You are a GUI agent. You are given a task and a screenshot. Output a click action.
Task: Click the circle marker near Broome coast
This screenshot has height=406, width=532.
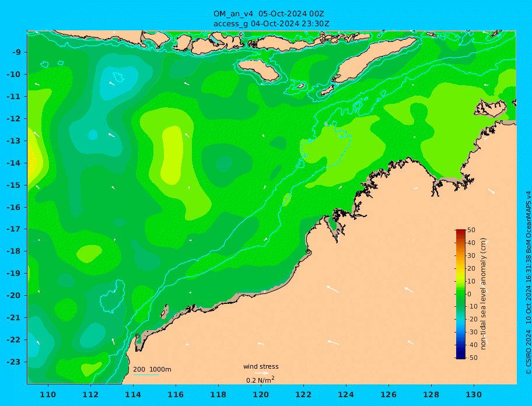[308, 251]
